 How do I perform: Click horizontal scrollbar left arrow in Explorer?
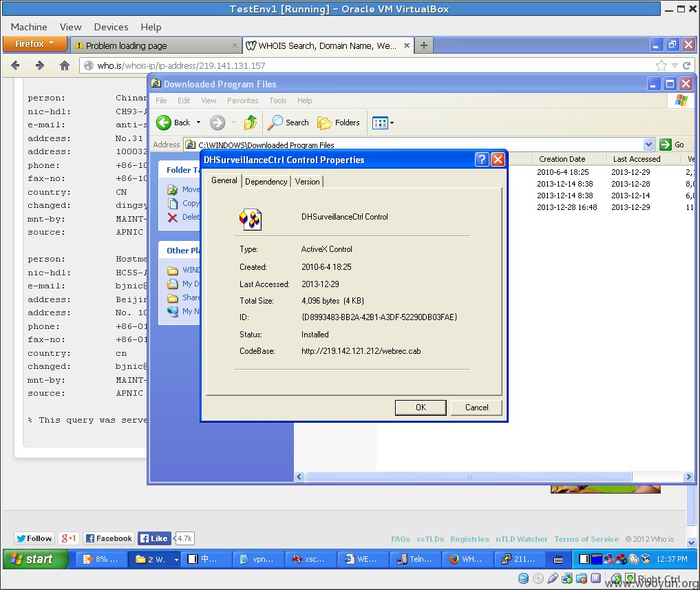pyautogui.click(x=299, y=476)
